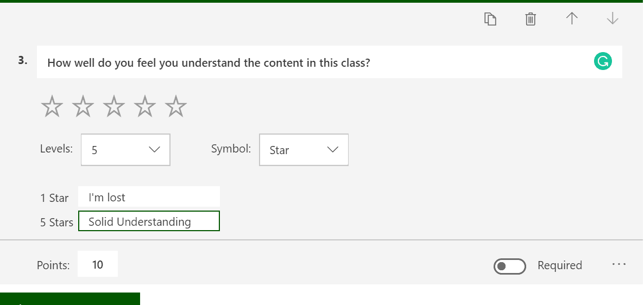This screenshot has width=644, height=305.
Task: Click the Points value field
Action: coord(98,264)
